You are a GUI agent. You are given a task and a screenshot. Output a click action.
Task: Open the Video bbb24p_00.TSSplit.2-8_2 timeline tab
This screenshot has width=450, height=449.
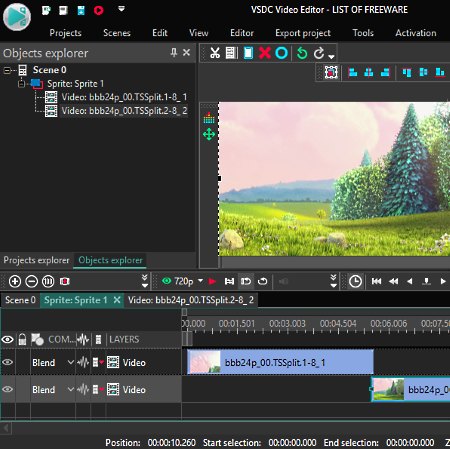tap(191, 300)
